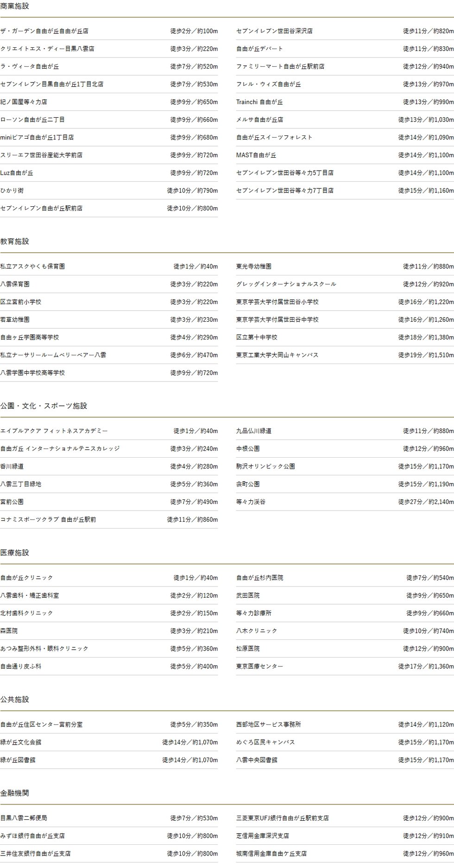
Task: Click 等々力渓谷 entry
Action: tap(345, 502)
